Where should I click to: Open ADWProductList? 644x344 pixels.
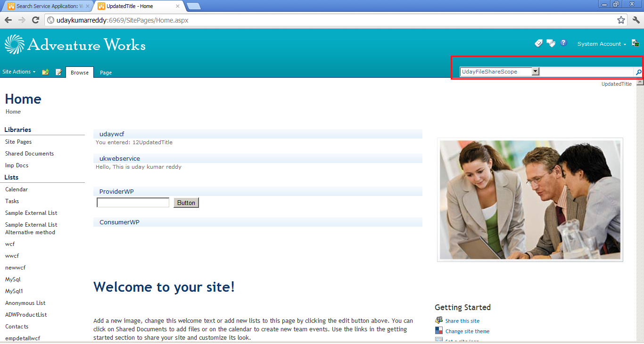click(26, 315)
